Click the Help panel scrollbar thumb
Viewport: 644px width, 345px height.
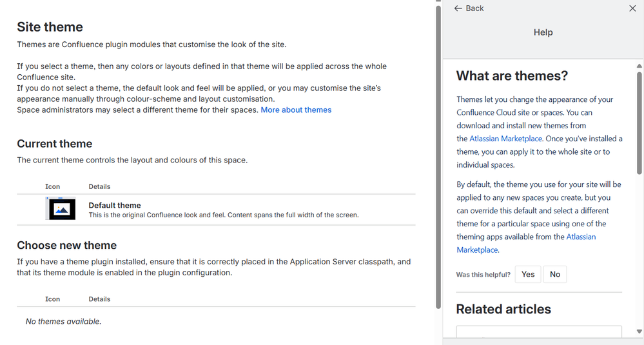(x=639, y=123)
